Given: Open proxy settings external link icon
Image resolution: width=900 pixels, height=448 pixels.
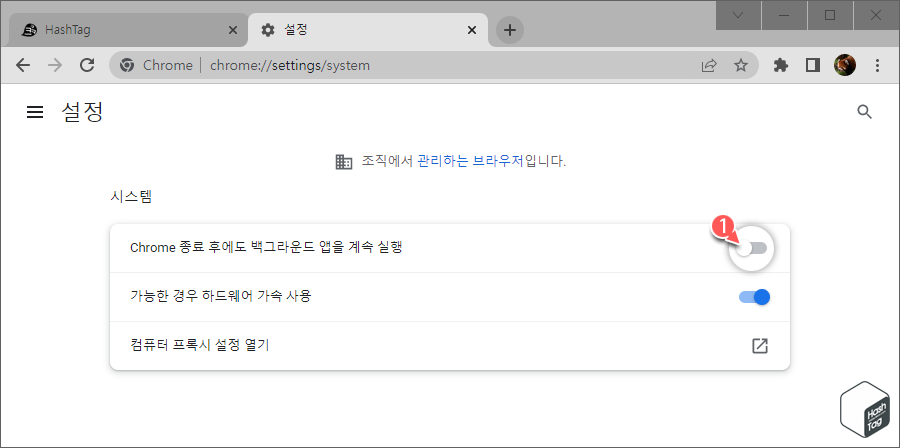Looking at the screenshot, I should 760,346.
